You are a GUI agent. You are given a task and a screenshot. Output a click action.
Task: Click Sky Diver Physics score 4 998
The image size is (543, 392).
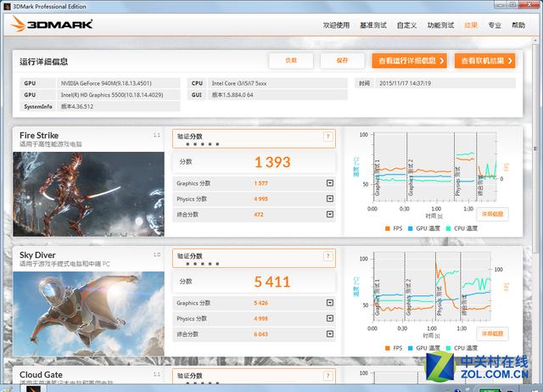click(x=261, y=318)
